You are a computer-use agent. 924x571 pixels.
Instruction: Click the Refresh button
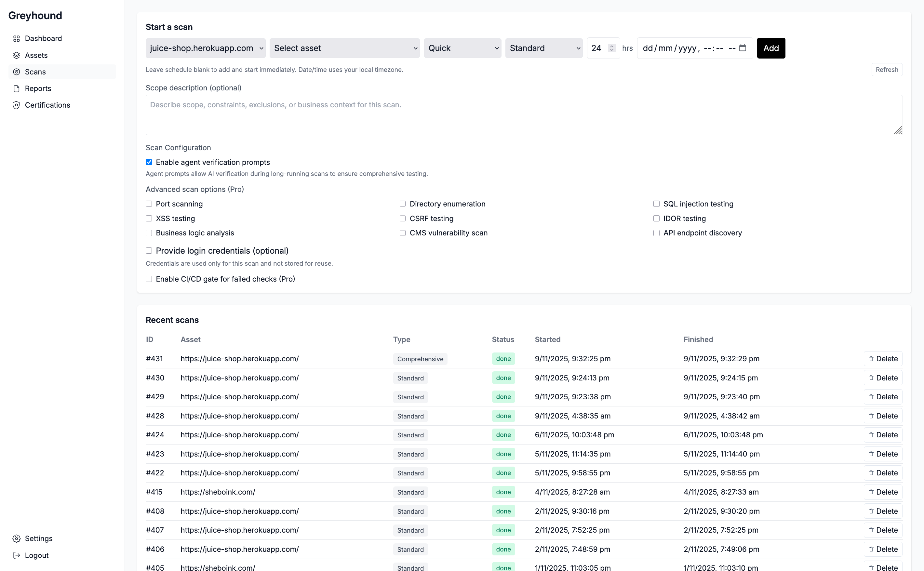[x=887, y=70]
